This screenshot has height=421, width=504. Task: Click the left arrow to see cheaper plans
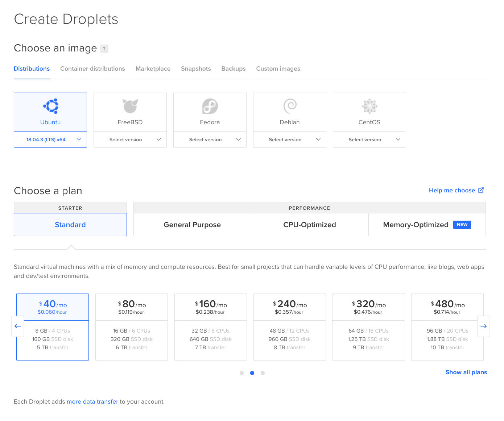pos(17,326)
